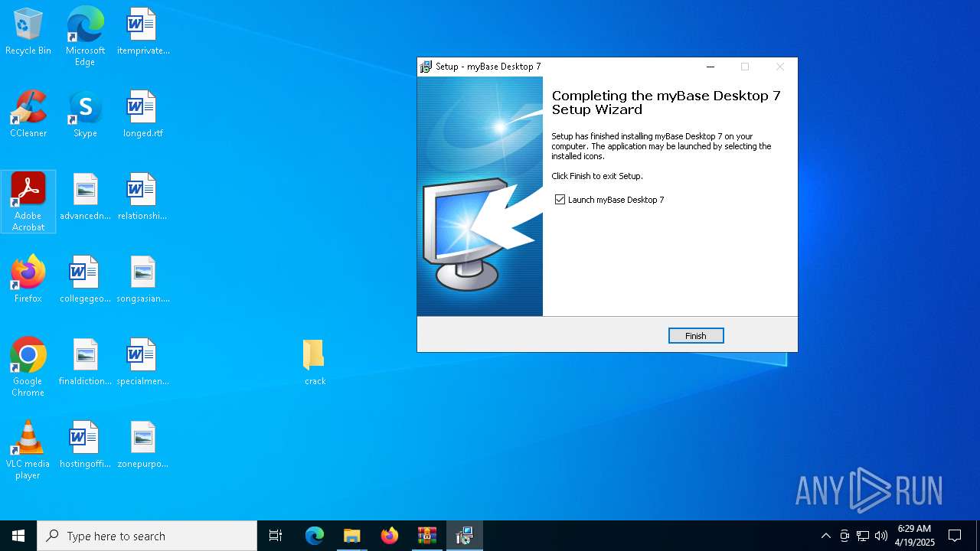This screenshot has height=551, width=980.
Task: Click the Setup window title bar icon
Action: tap(426, 67)
